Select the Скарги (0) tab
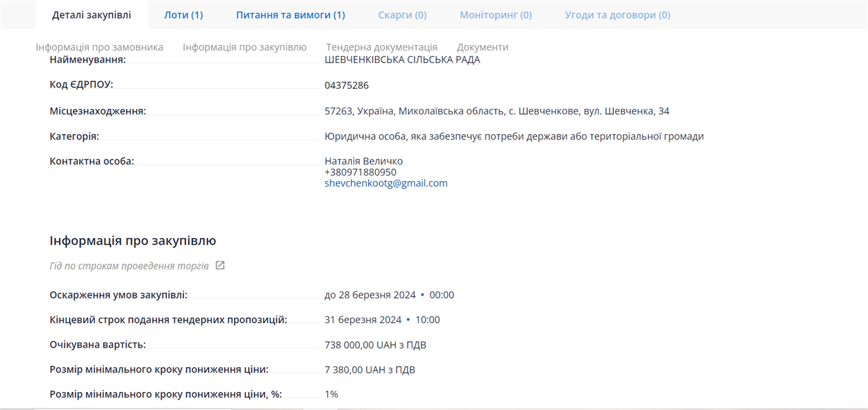This screenshot has height=410, width=868. 402,15
